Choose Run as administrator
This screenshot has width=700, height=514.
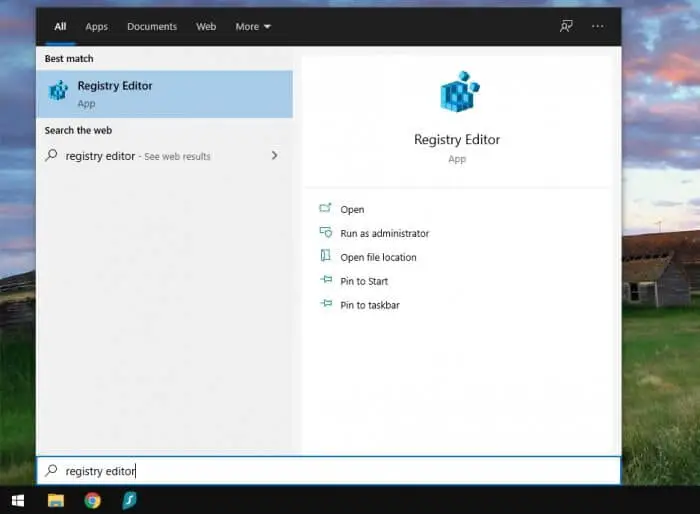384,234
